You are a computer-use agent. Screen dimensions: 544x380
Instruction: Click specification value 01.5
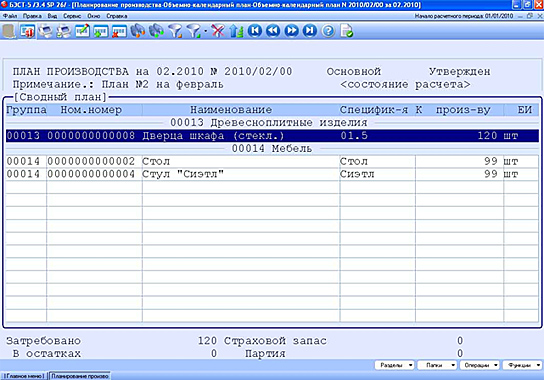354,136
